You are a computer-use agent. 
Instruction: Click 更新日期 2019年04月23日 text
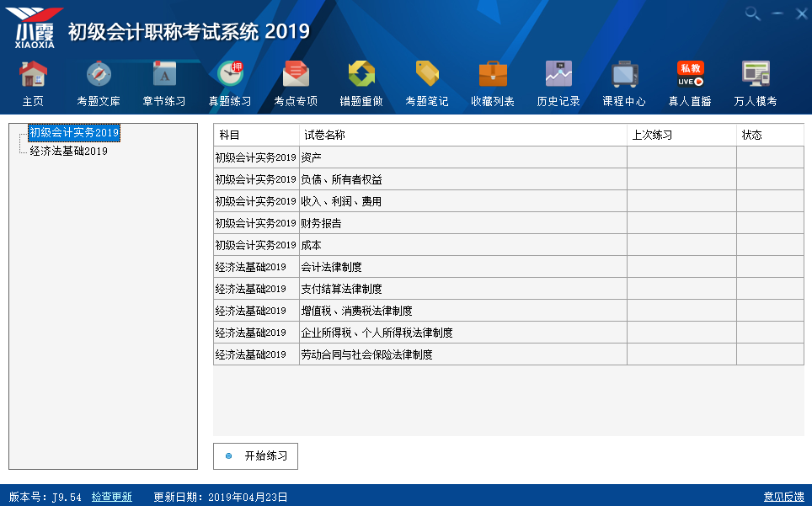pos(221,498)
